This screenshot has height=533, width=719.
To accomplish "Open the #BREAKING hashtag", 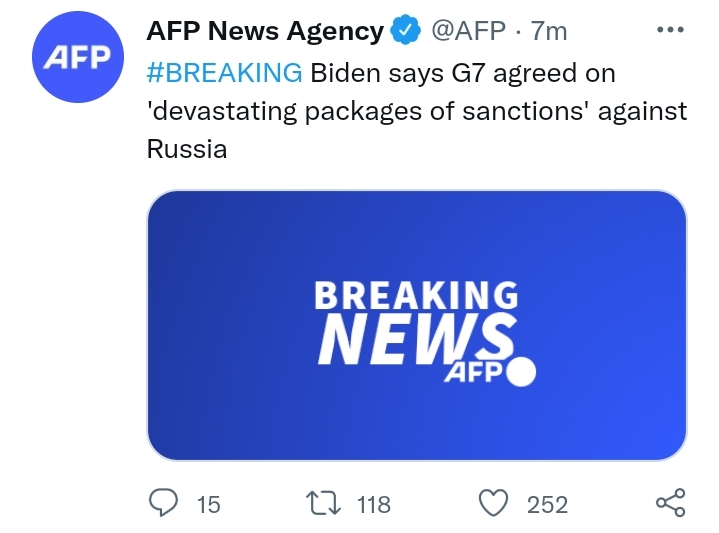I will click(224, 73).
